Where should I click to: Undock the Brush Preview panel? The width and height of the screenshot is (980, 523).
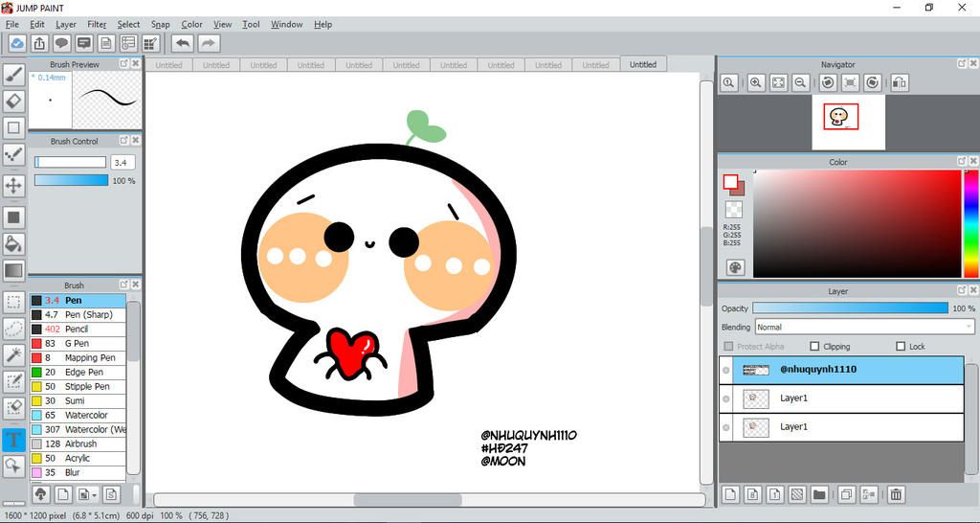(x=123, y=64)
